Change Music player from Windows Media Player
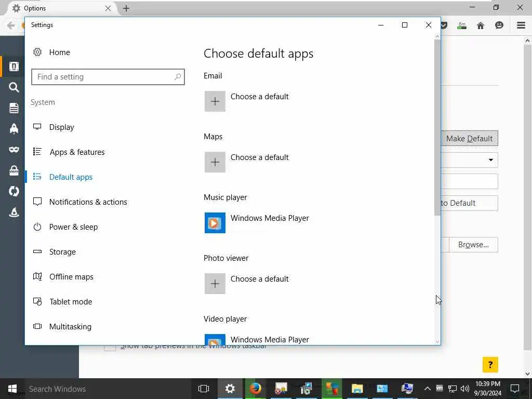The image size is (532, 399). point(257,222)
